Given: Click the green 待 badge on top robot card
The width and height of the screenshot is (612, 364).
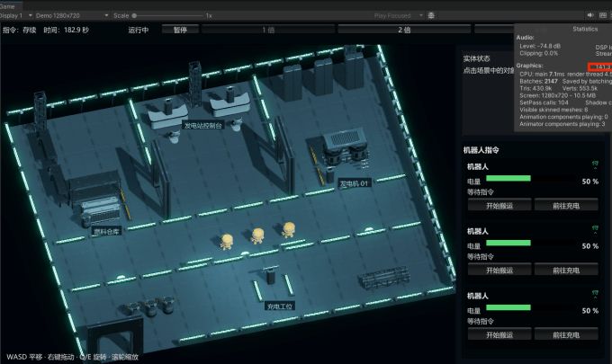Looking at the screenshot, I should (595, 164).
